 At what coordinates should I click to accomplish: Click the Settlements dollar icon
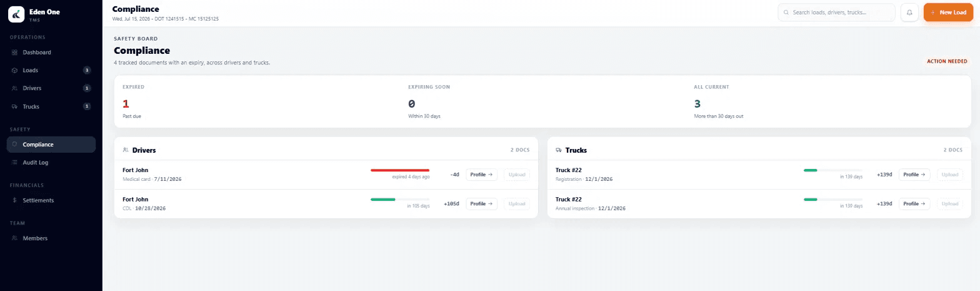click(x=14, y=200)
